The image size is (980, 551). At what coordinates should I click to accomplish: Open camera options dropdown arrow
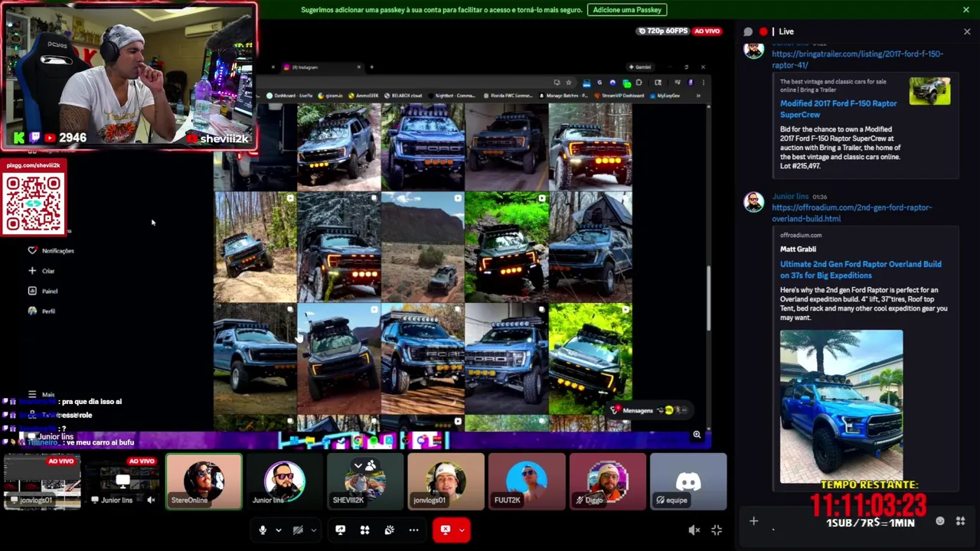(x=313, y=530)
